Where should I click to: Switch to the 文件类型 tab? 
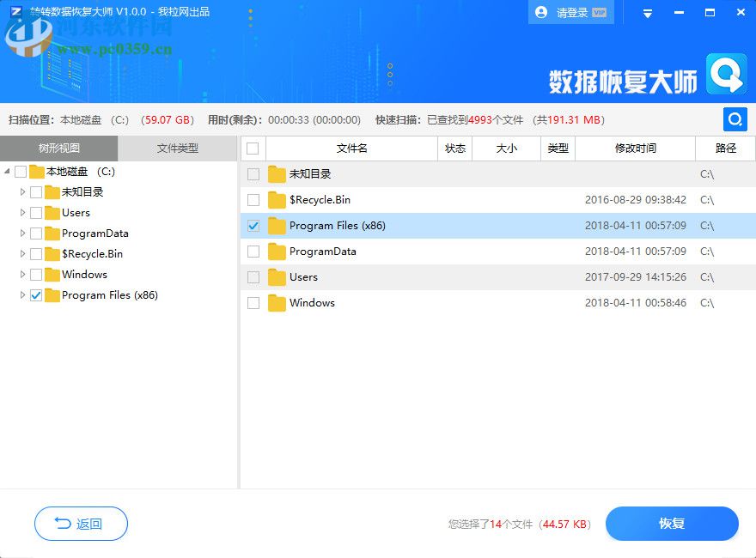tap(178, 148)
